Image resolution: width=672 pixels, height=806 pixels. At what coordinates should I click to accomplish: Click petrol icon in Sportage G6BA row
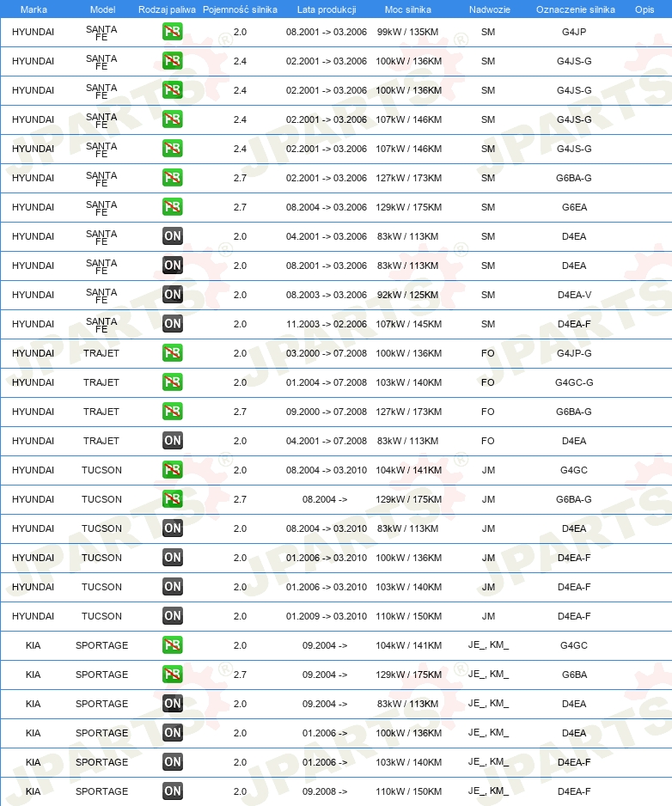172,675
